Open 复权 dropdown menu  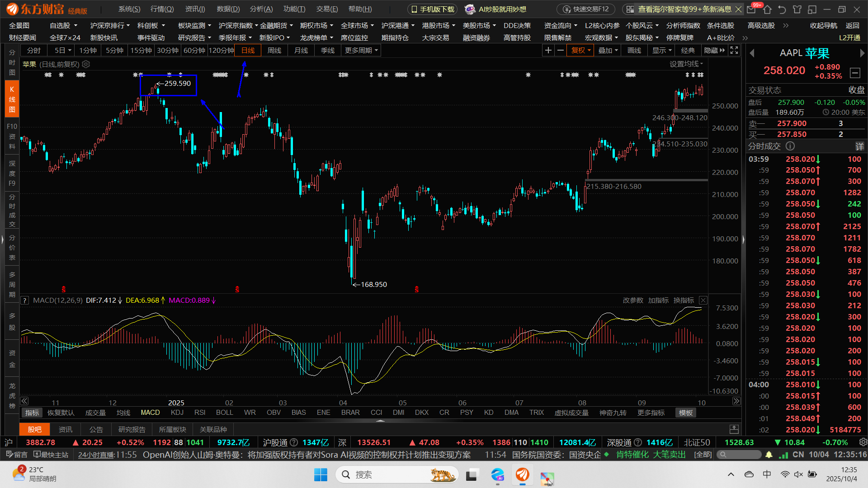coord(581,51)
